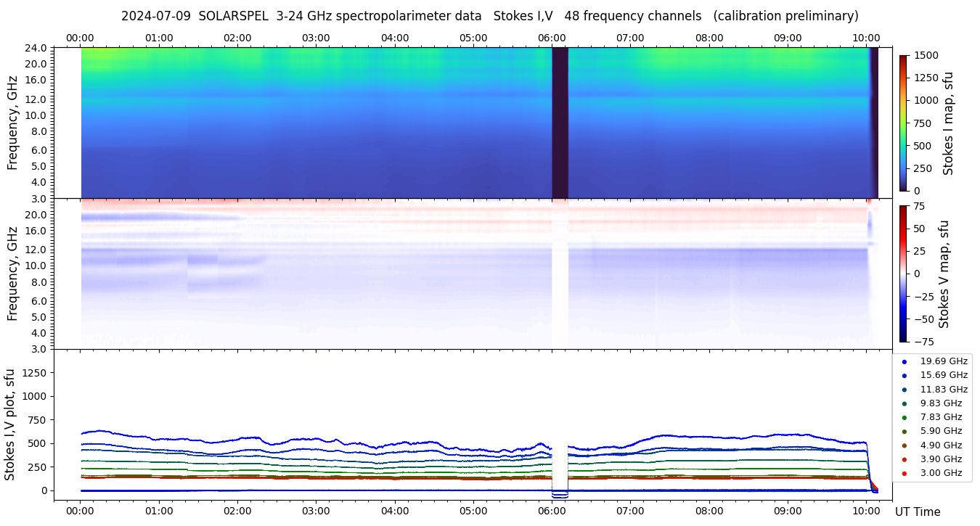Click the SOLARSPEL plot title text
Viewport: 980px width, 526px height.
coord(489,16)
